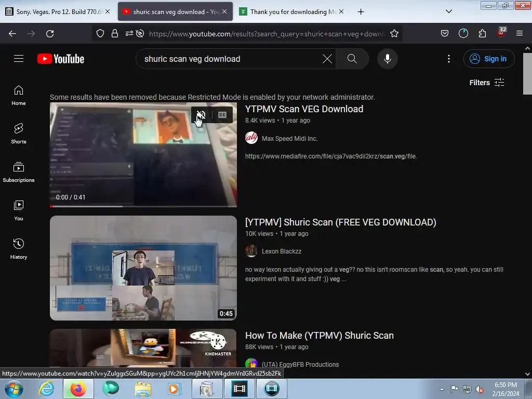Viewport: 532px width, 399px height.
Task: Open the network tray icon
Action: pyautogui.click(x=467, y=390)
